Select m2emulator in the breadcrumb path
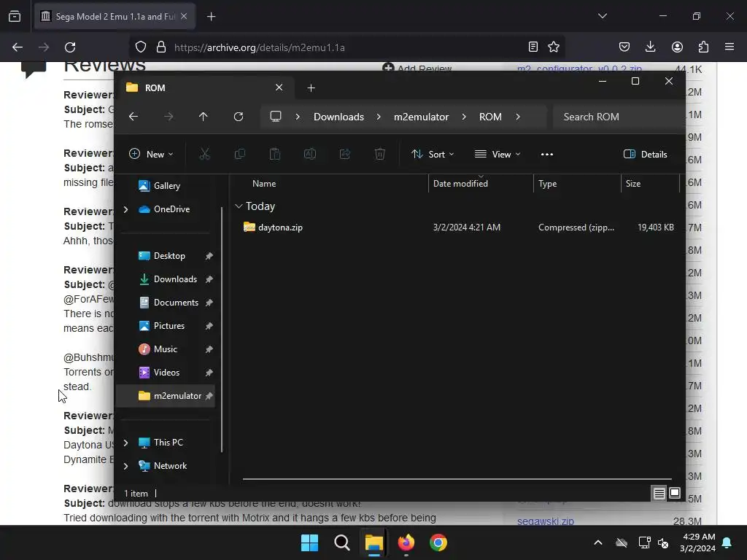The width and height of the screenshot is (747, 560). [421, 117]
